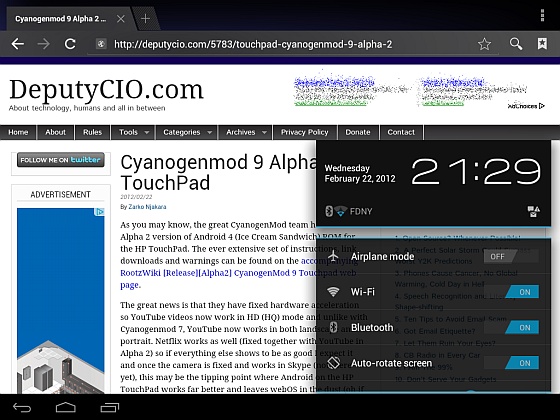Tap the Android recent apps button

coord(109,407)
